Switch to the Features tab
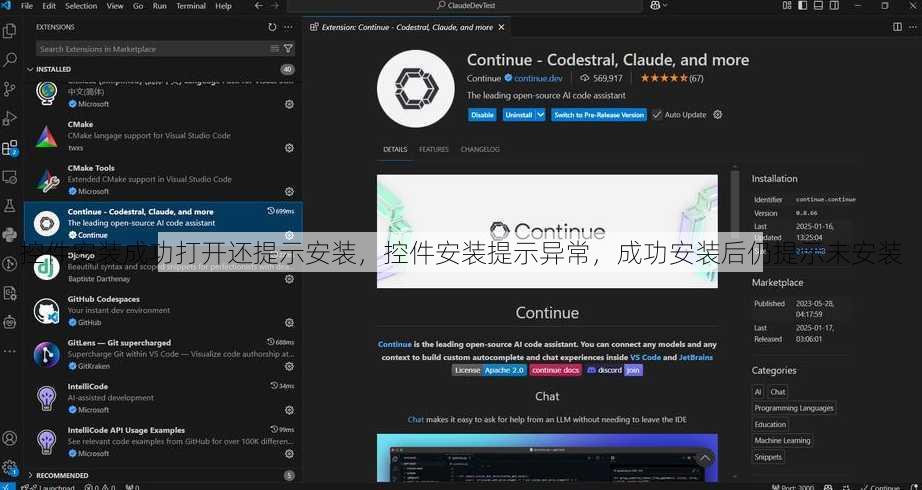Image resolution: width=922 pixels, height=490 pixels. [x=433, y=149]
